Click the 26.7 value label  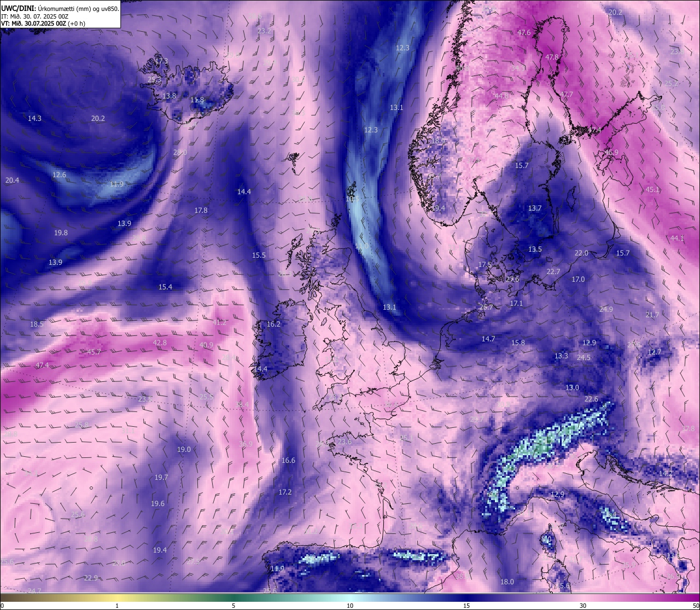pos(486,307)
